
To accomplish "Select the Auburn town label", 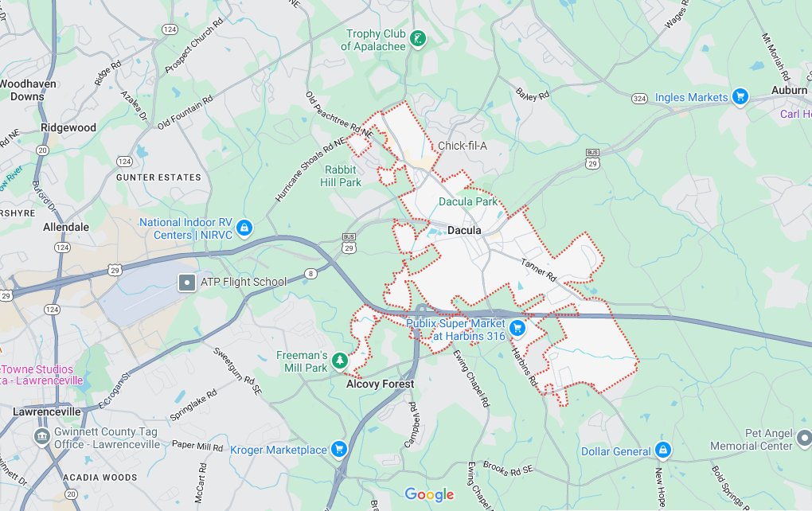I will pyautogui.click(x=789, y=90).
